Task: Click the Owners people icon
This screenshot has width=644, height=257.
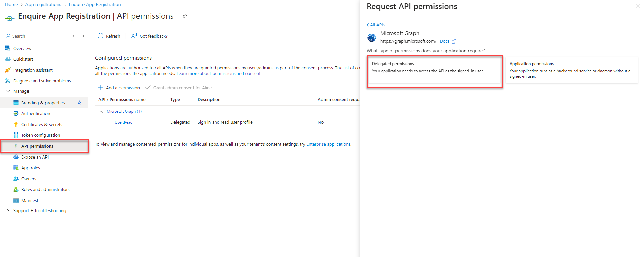Action: [x=16, y=179]
